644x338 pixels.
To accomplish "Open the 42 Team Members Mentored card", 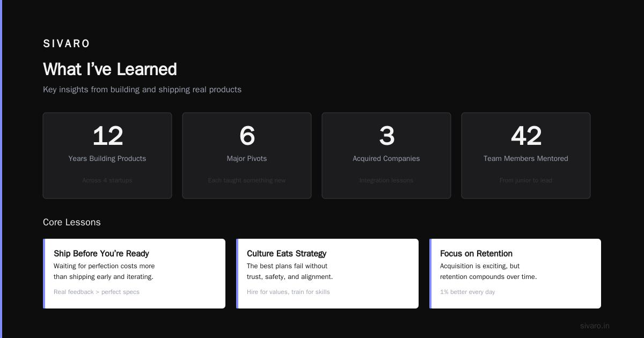I will pos(526,156).
